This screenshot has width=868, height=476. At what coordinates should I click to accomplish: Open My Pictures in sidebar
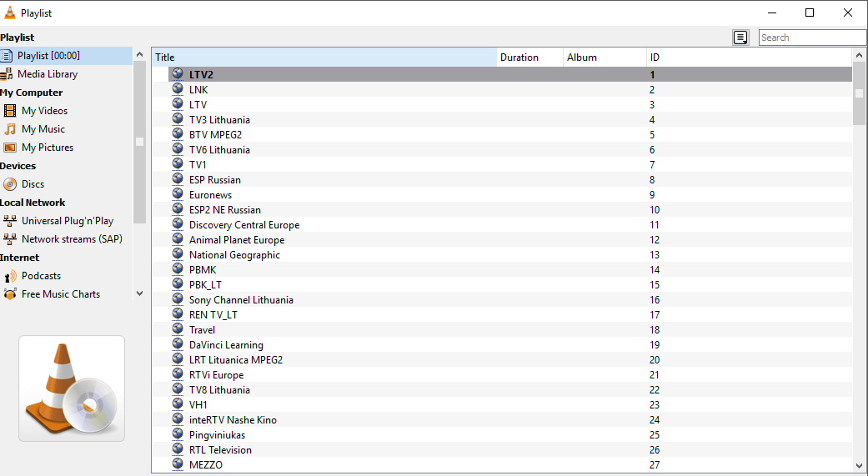pyautogui.click(x=47, y=148)
